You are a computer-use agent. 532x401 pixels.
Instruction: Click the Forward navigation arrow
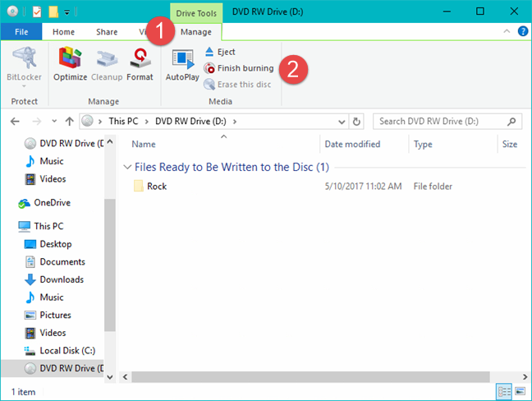click(x=37, y=122)
